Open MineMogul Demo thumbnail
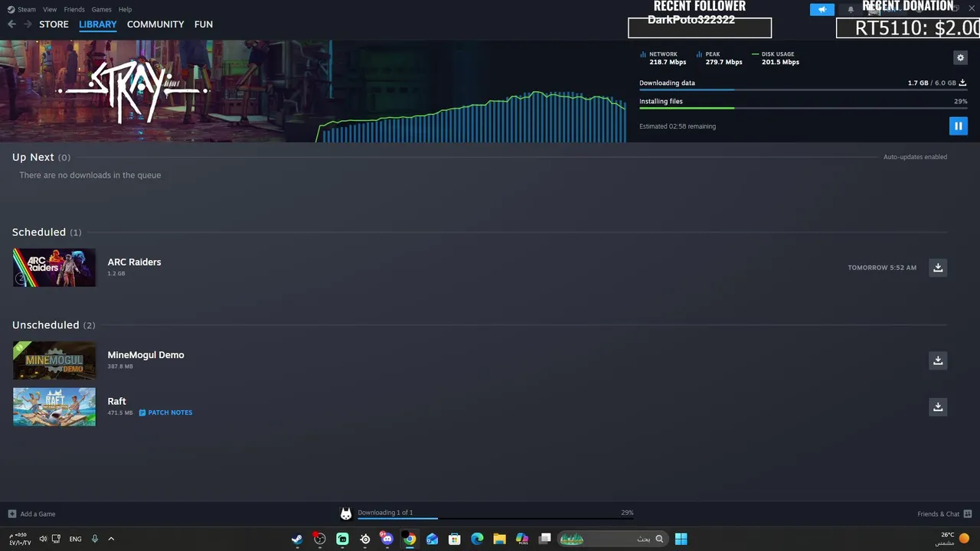This screenshot has width=980, height=551. 54,360
